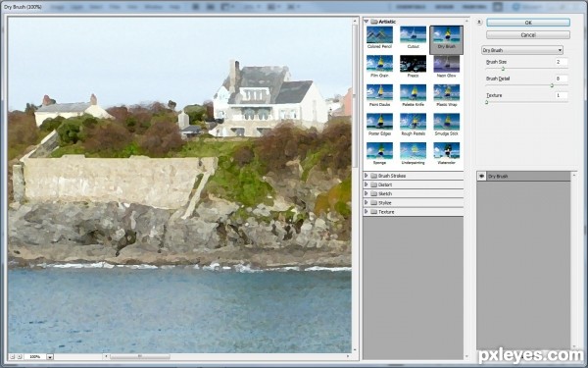Open the Dry Brush filter dropdown
The image size is (588, 368).
pos(522,50)
